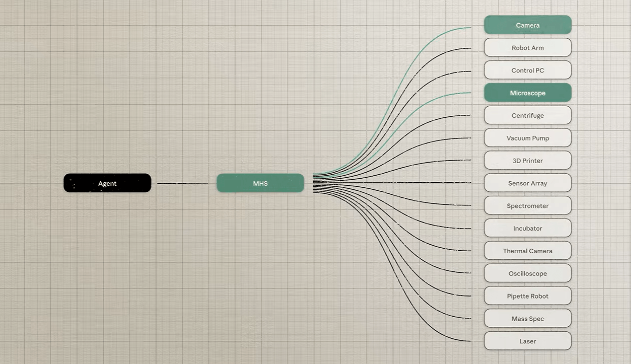Select the Centrifuge node

tap(528, 115)
